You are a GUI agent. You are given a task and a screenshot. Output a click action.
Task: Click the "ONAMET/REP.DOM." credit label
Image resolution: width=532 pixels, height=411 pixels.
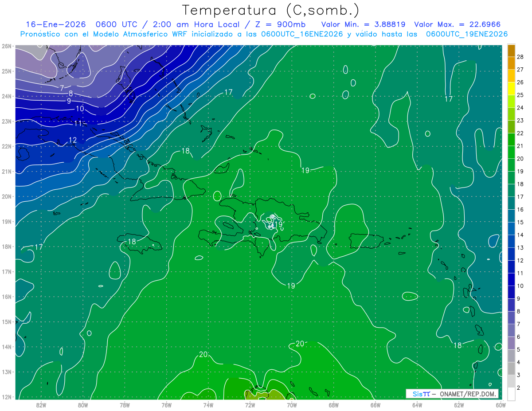click(x=469, y=394)
